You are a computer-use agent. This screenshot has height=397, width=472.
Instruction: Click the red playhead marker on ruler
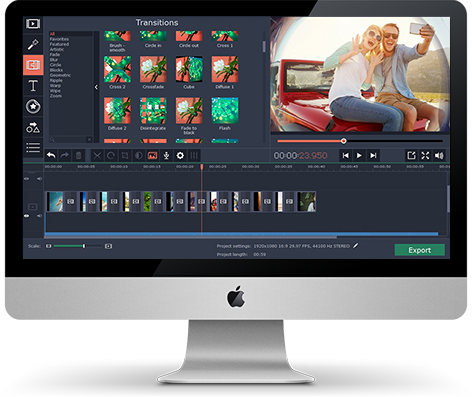202,166
